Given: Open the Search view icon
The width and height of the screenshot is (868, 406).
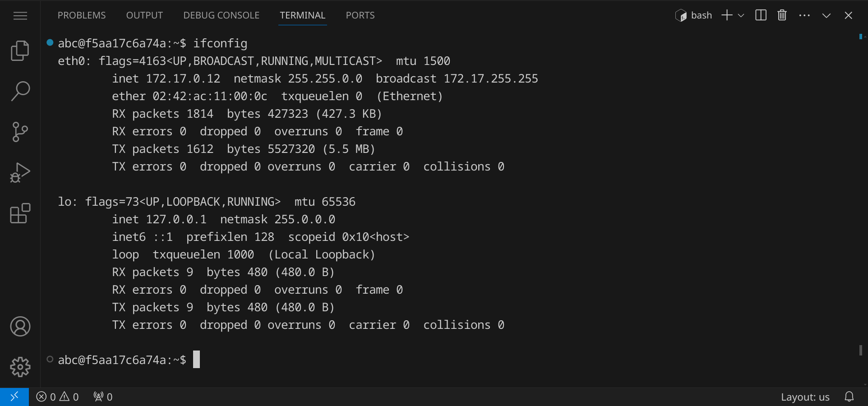Looking at the screenshot, I should click(20, 91).
